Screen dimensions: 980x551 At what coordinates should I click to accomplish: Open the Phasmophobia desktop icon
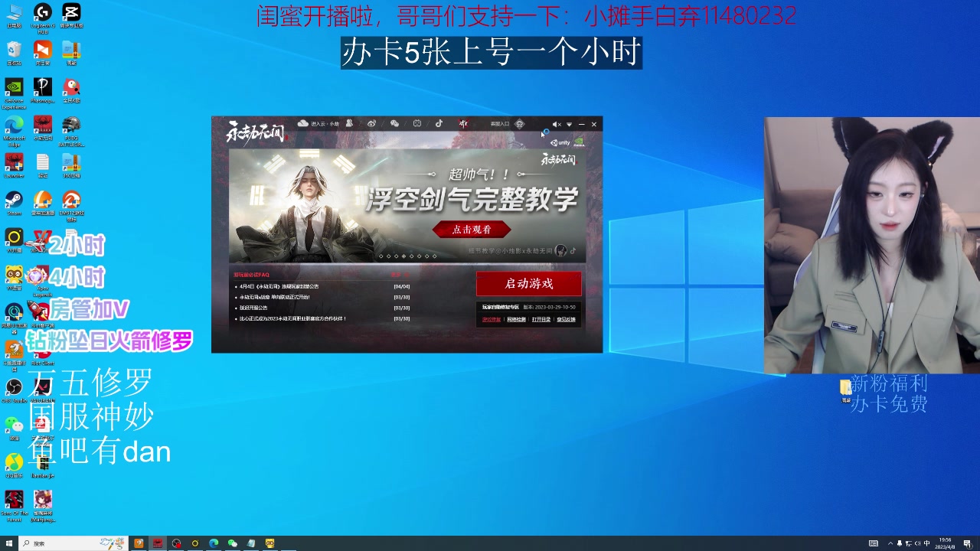click(42, 91)
